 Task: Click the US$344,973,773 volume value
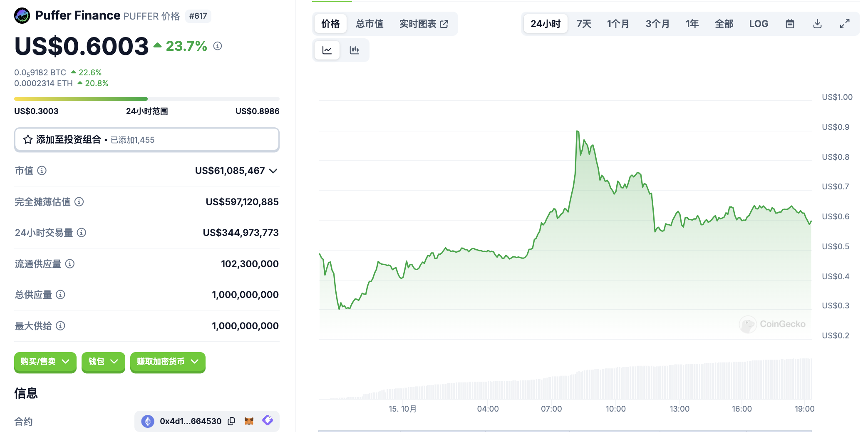pyautogui.click(x=241, y=233)
